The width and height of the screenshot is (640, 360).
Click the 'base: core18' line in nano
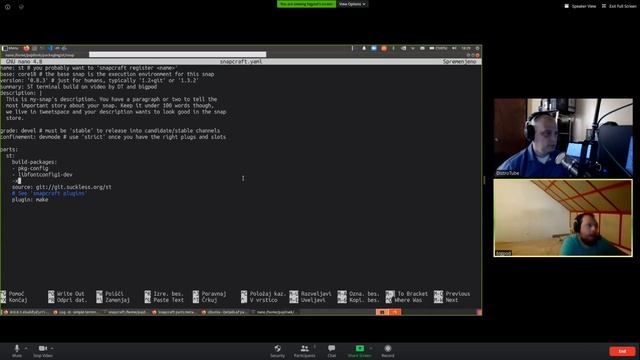pos(107,74)
